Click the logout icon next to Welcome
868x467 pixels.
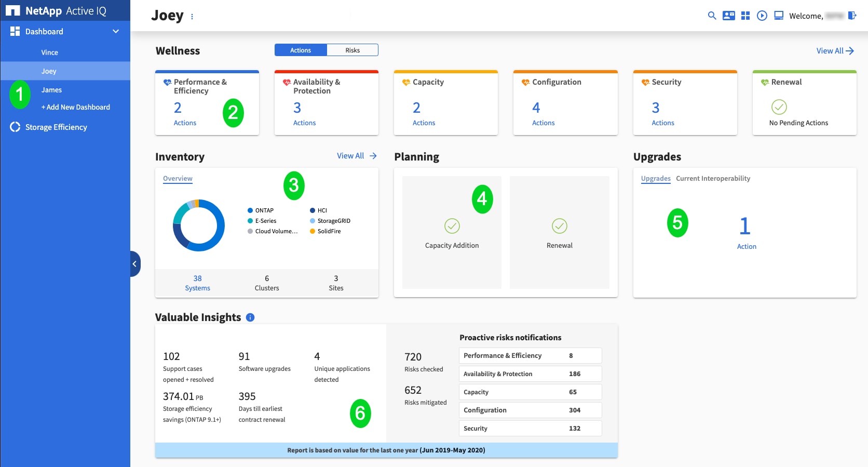pyautogui.click(x=852, y=16)
